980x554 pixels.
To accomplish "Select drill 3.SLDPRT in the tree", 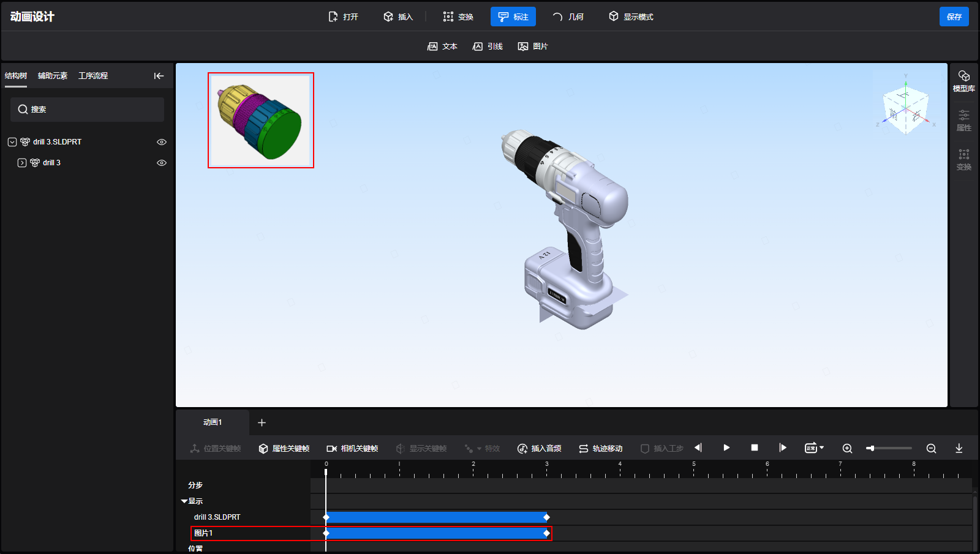I will pos(57,142).
